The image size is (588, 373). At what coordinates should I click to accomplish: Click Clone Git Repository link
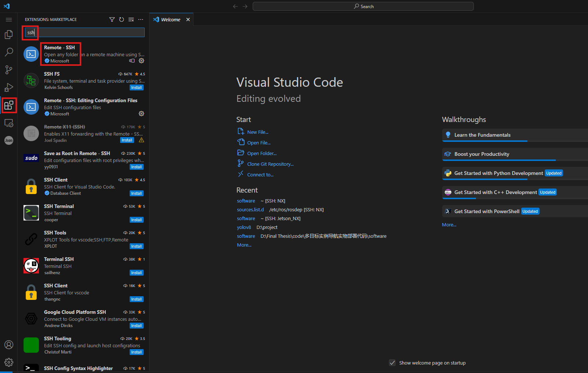(x=270, y=164)
